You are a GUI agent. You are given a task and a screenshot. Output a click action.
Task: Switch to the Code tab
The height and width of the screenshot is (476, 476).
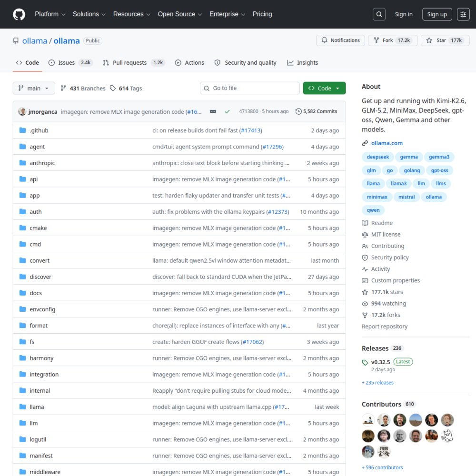[27, 63]
